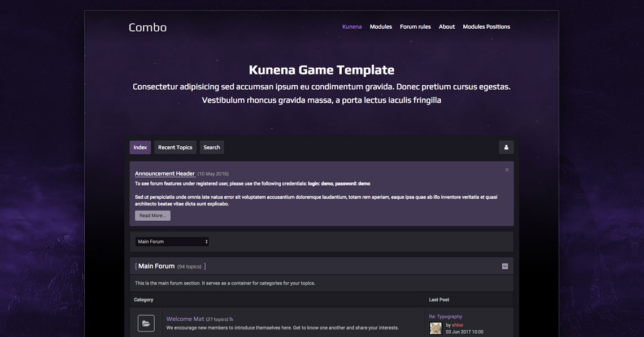Click the Combo site logo
This screenshot has width=644, height=337.
(147, 28)
